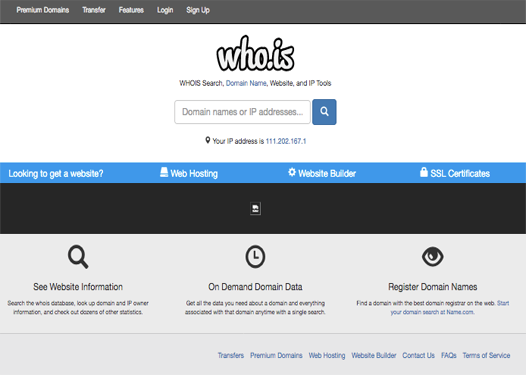The width and height of the screenshot is (526, 375).
Task: Select Sign Up in the navigation
Action: pyautogui.click(x=198, y=10)
